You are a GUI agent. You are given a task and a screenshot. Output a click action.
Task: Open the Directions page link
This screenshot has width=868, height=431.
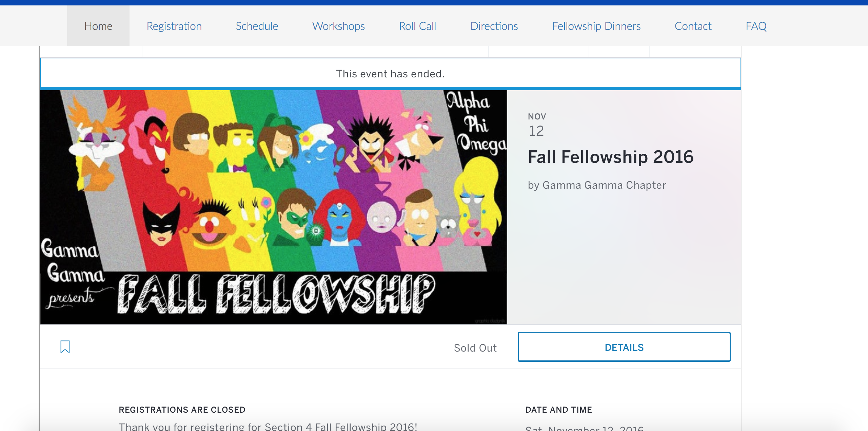tap(494, 26)
